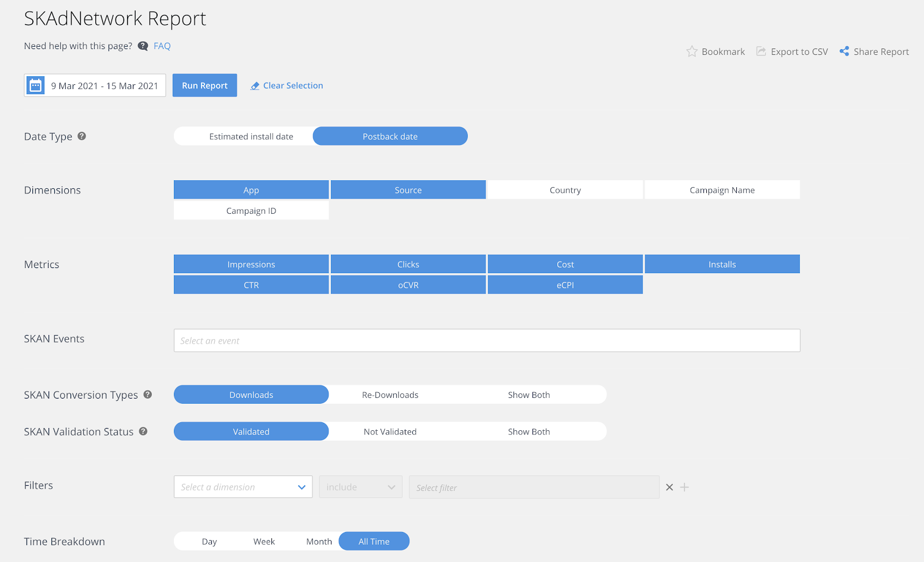Image resolution: width=924 pixels, height=562 pixels.
Task: Select Not Validated status
Action: (x=390, y=431)
